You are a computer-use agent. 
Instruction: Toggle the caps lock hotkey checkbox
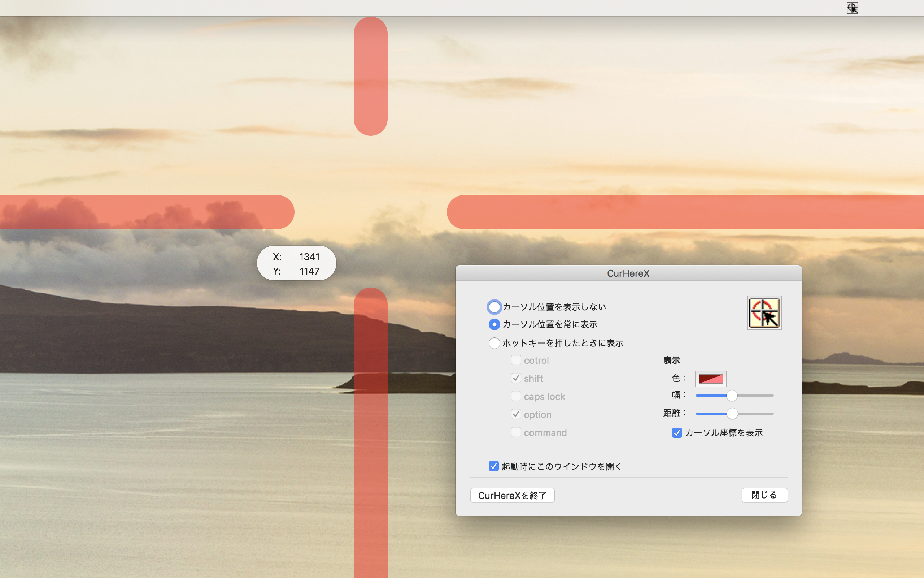[x=516, y=396]
